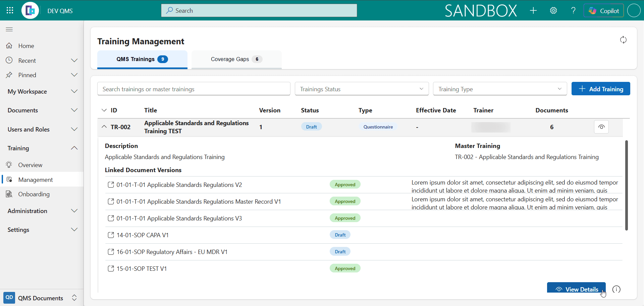Open the Trainings Status dropdown
This screenshot has height=306, width=644.
point(362,89)
